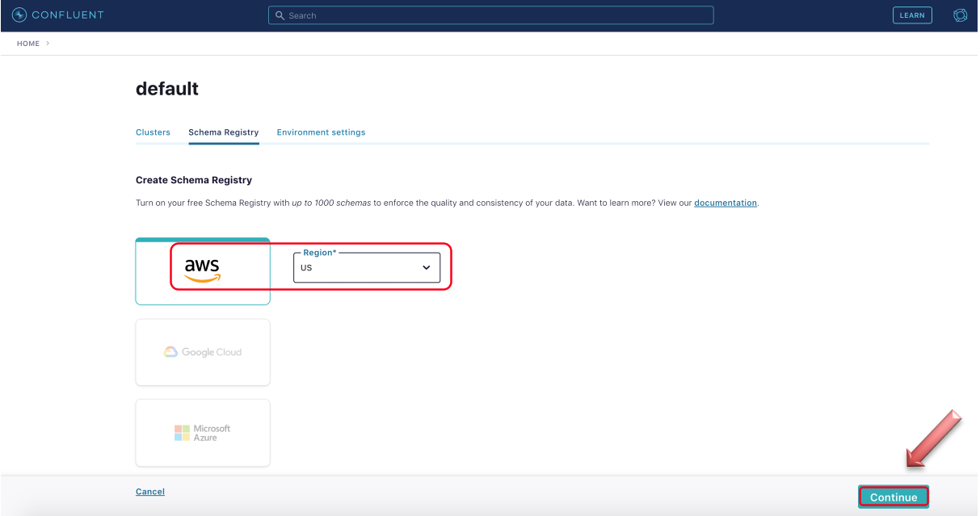Select the AWS cloud provider card
The height and width of the screenshot is (516, 980).
pos(203,271)
